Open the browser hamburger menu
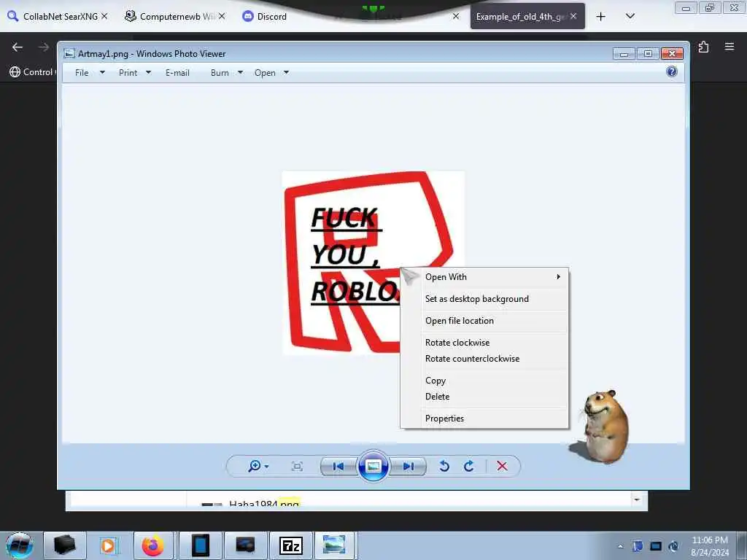Viewport: 747px width, 560px height. pos(729,47)
